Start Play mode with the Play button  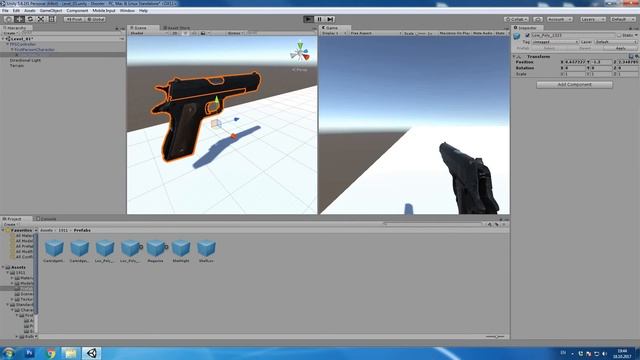(309, 19)
